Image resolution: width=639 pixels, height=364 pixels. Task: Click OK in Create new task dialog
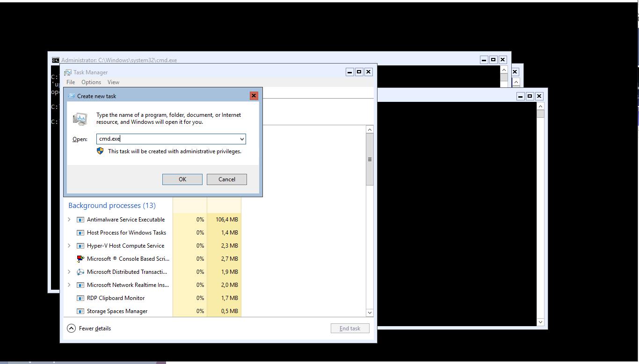[x=182, y=179]
